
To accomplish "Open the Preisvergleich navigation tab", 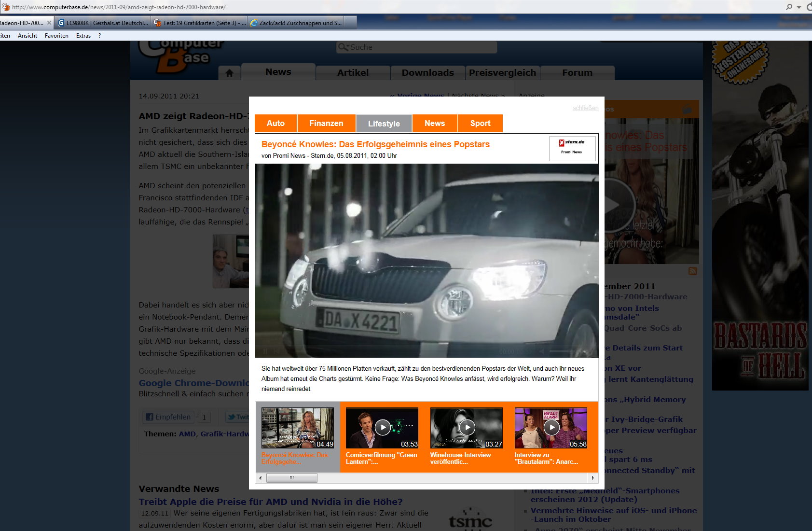I will click(503, 73).
